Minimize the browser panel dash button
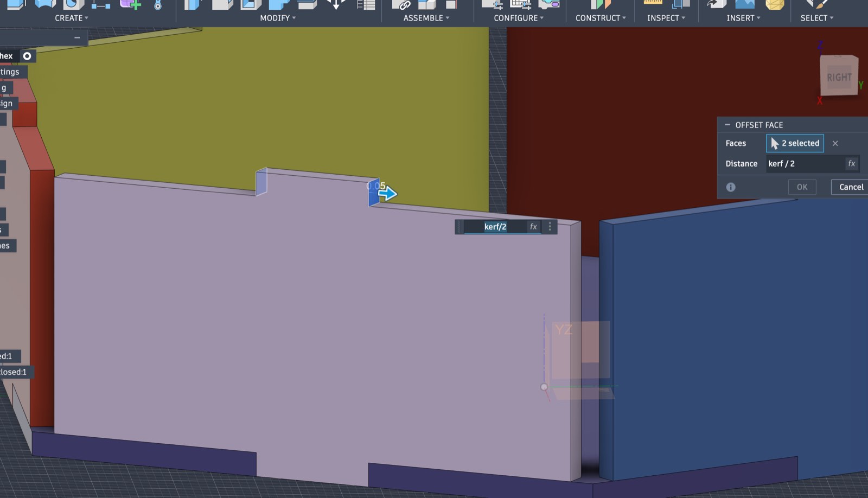The height and width of the screenshot is (498, 868). tap(77, 37)
